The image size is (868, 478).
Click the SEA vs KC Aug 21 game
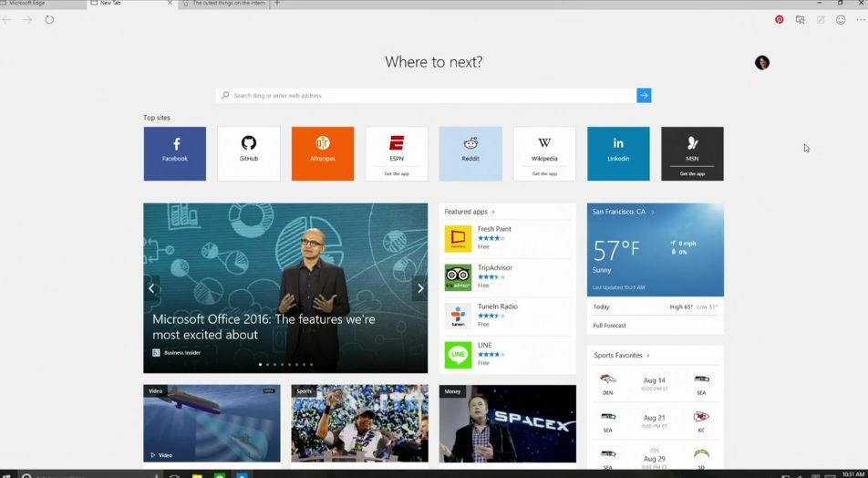655,421
